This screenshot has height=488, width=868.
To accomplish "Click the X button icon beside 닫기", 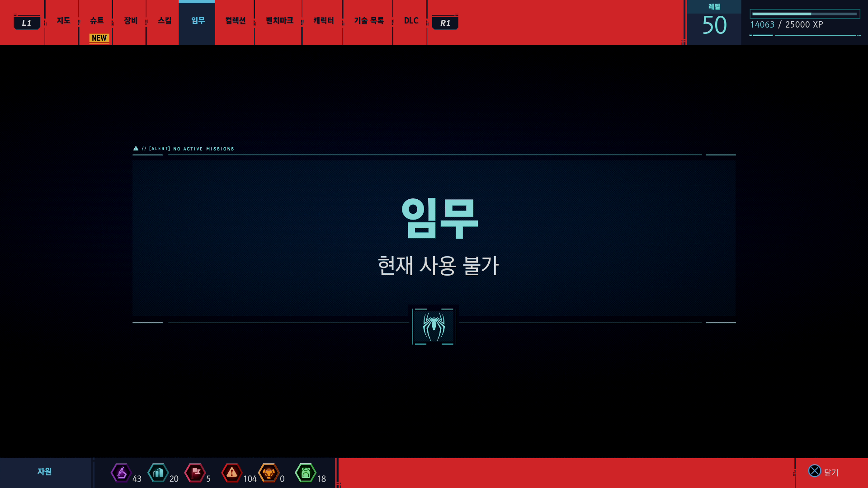I will pos(815,471).
